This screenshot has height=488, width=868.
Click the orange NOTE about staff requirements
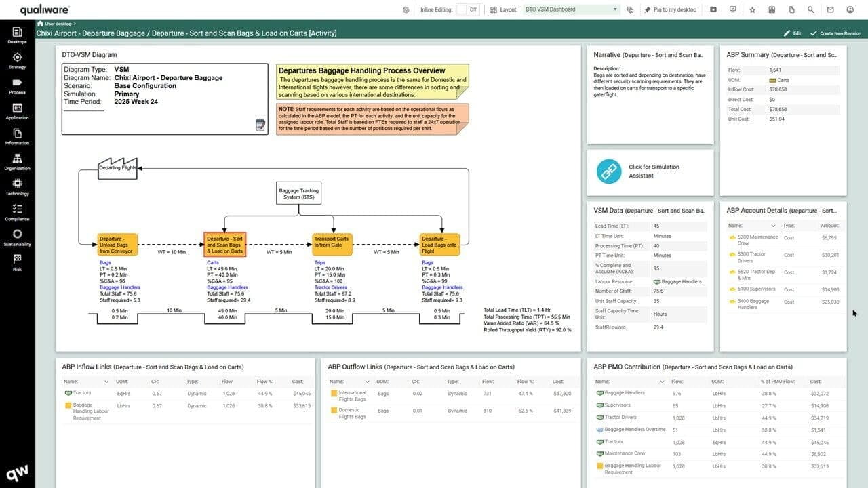[372, 119]
